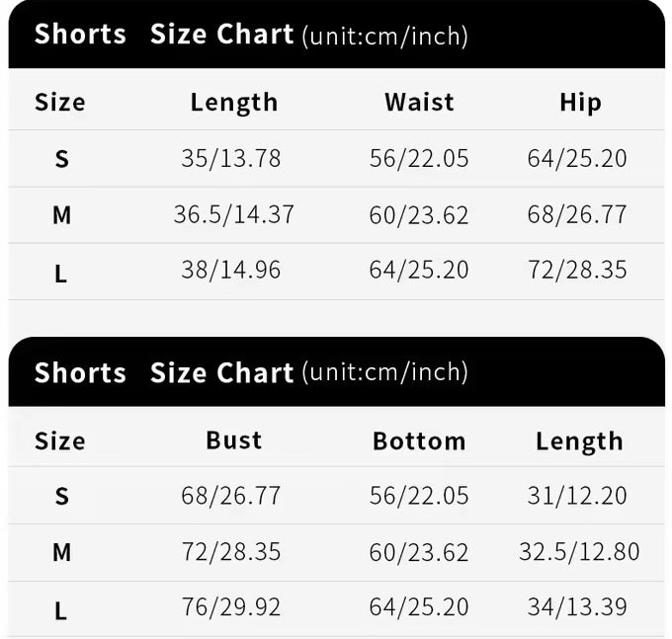Click the Bust column header
The height and width of the screenshot is (639, 672).
(x=233, y=439)
